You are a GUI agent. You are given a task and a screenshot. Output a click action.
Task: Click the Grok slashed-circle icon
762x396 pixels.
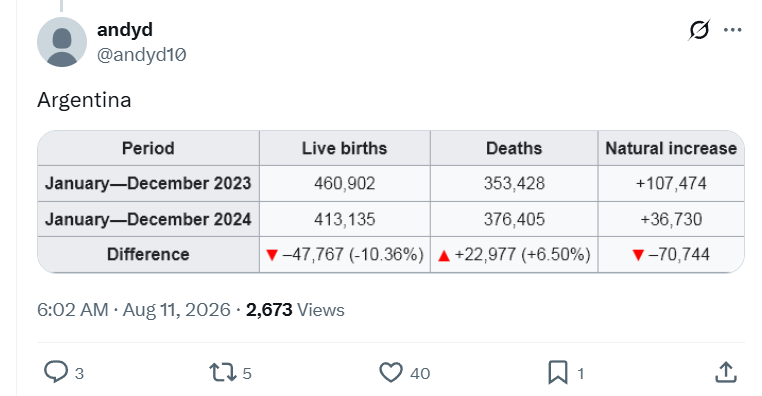click(x=699, y=30)
